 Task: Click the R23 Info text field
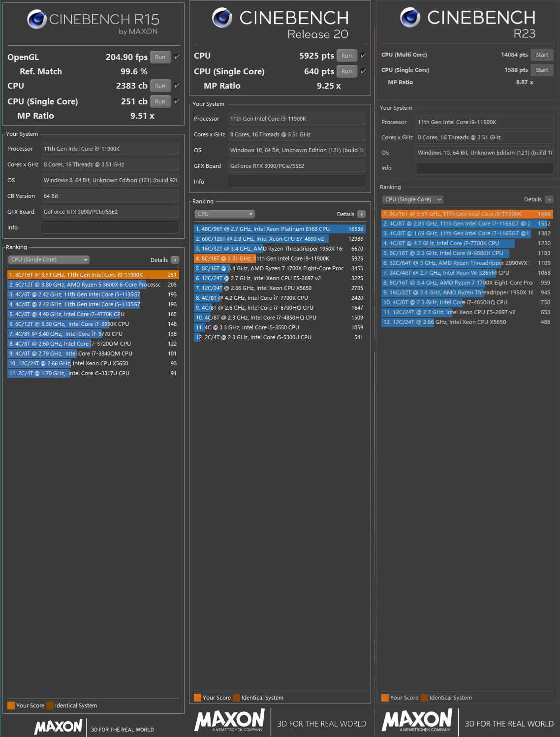coord(484,168)
